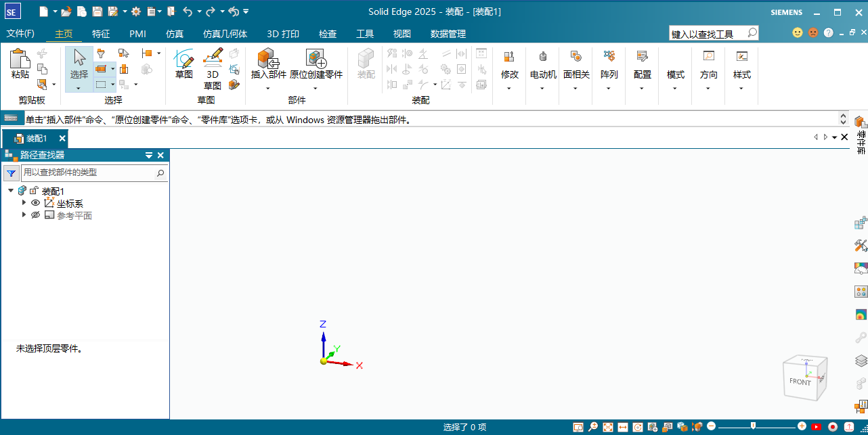Toggle hidden eye of 参考平面

tap(35, 215)
